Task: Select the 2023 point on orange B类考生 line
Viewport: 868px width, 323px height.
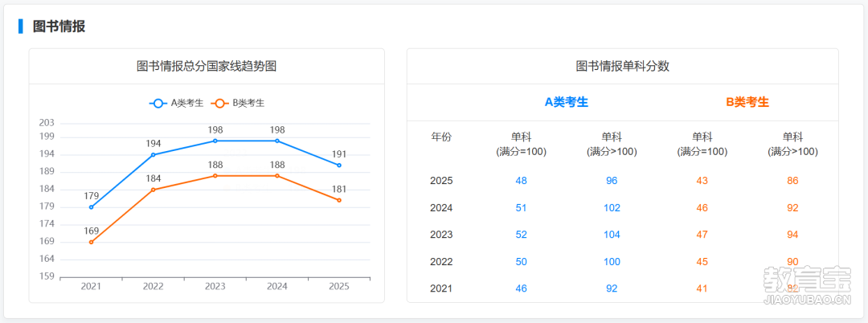Action: (215, 176)
